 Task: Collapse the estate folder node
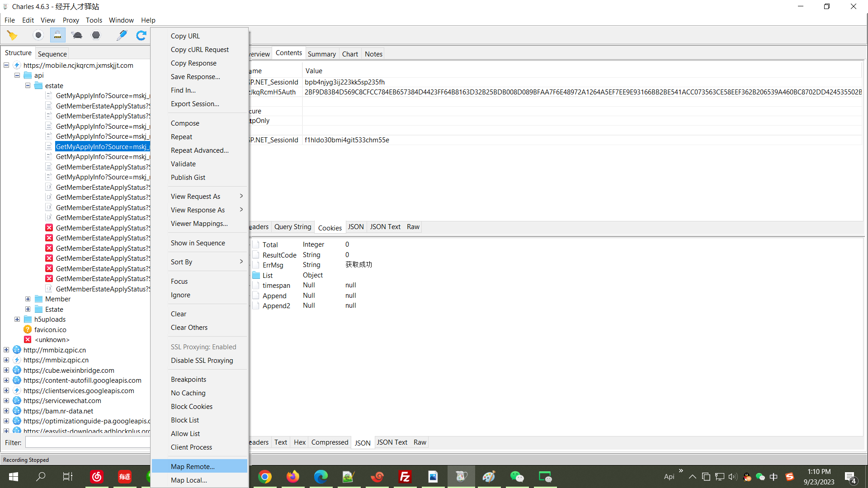click(x=28, y=86)
